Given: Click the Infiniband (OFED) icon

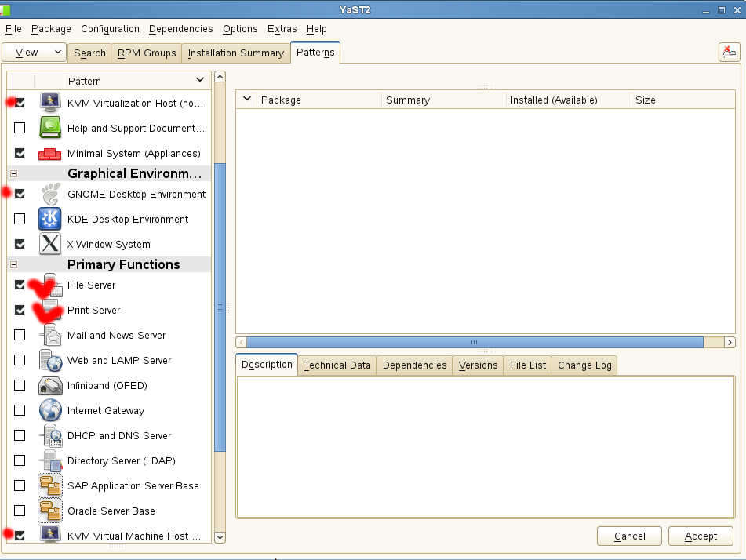Looking at the screenshot, I should pos(50,385).
